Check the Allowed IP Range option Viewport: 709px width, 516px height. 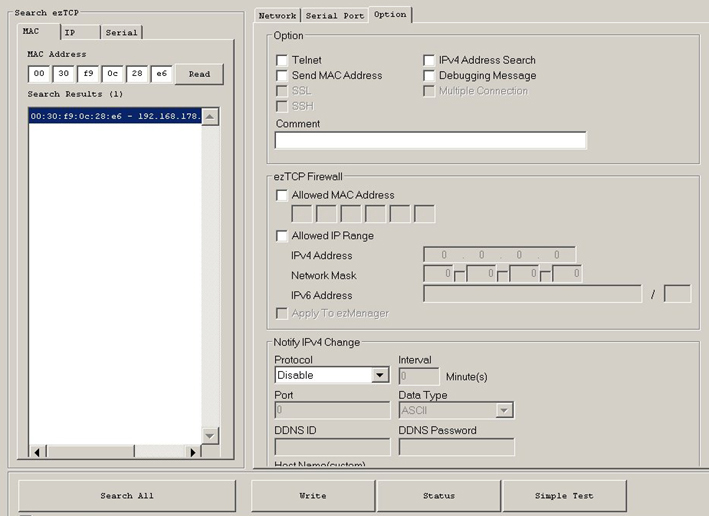(x=282, y=236)
